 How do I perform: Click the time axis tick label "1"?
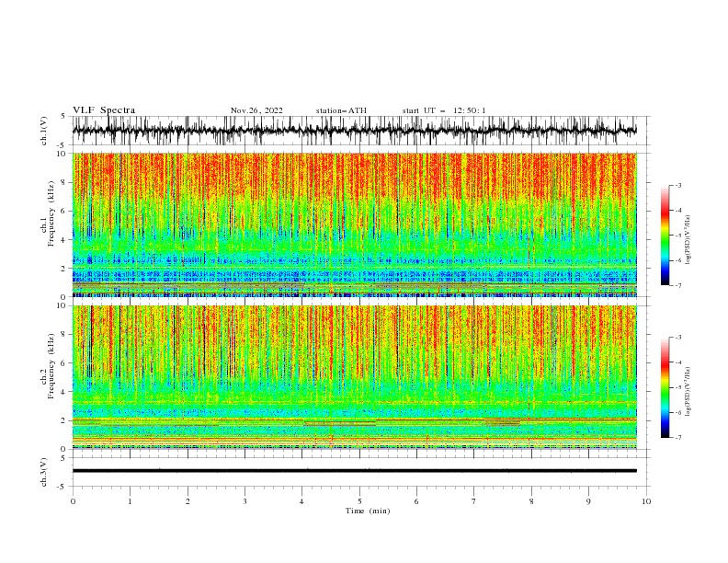pos(130,501)
